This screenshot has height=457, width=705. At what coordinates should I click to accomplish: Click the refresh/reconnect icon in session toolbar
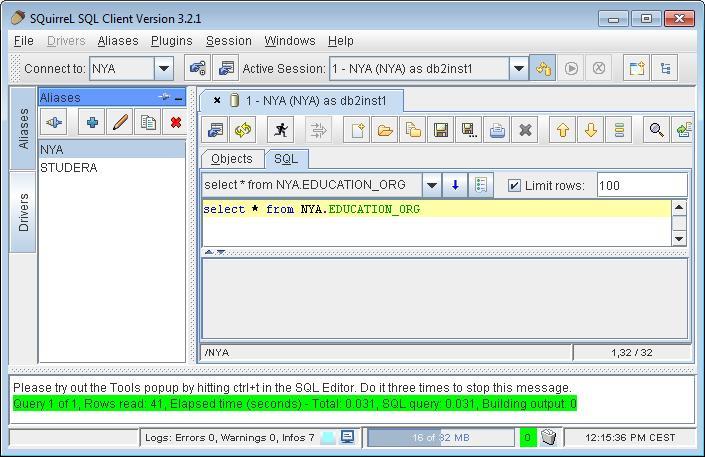coord(243,130)
